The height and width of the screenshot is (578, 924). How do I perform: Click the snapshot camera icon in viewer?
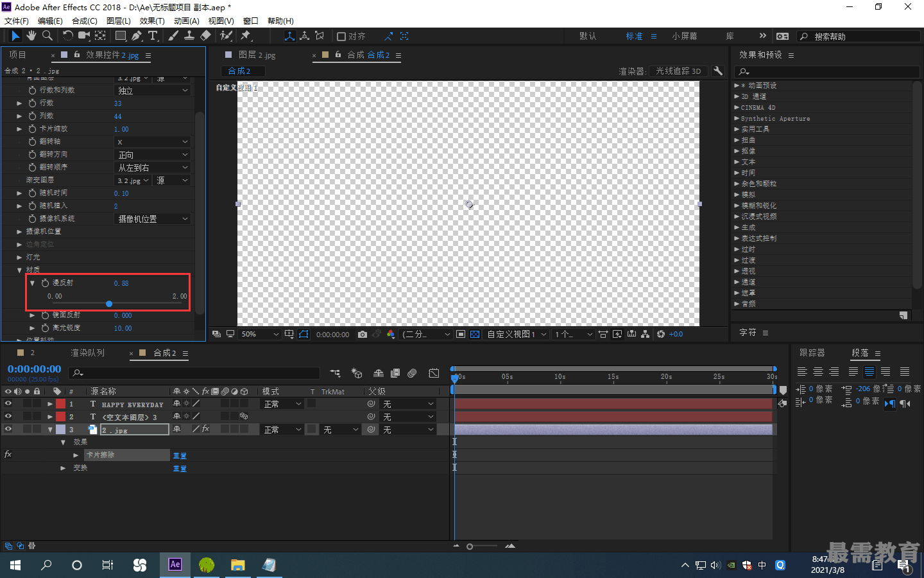coord(363,334)
